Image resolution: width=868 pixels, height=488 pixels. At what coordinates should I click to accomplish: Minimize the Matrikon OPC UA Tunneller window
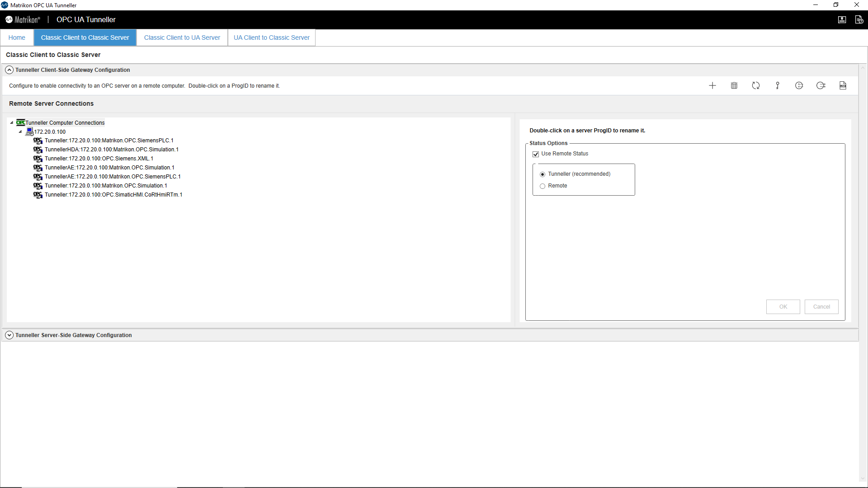pyautogui.click(x=816, y=5)
